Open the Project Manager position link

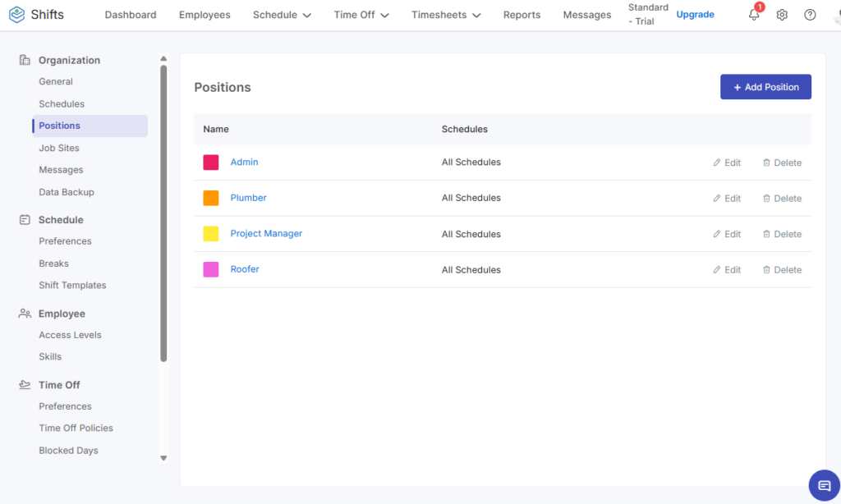[x=266, y=234]
